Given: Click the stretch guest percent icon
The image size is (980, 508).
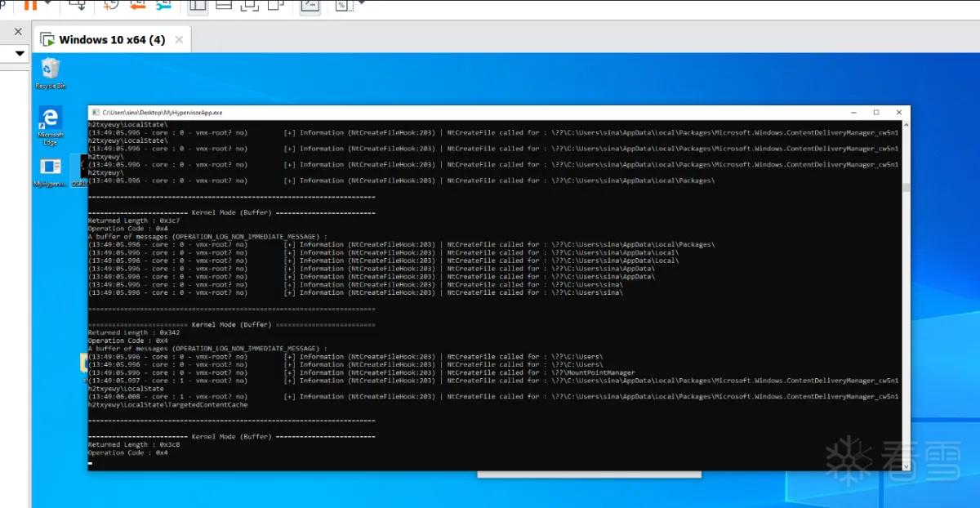Looking at the screenshot, I should click(344, 5).
